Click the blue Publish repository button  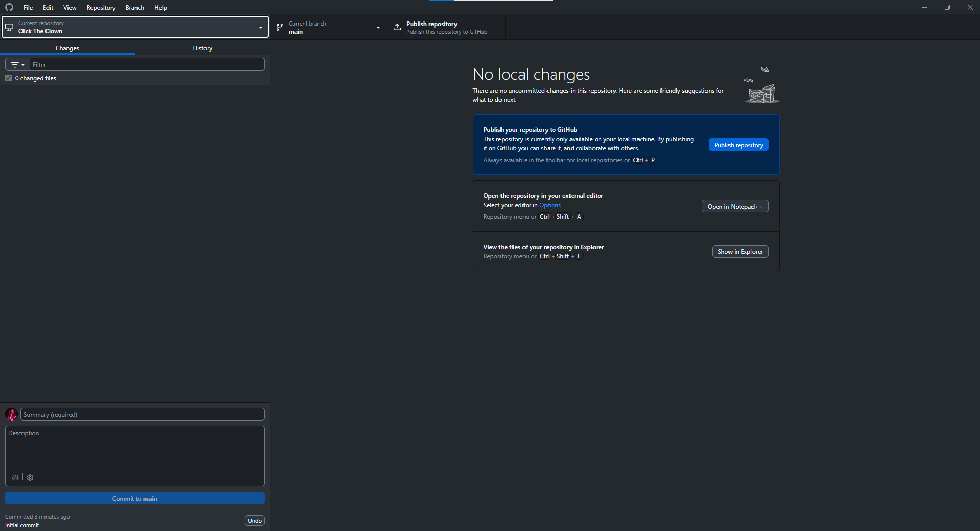738,145
